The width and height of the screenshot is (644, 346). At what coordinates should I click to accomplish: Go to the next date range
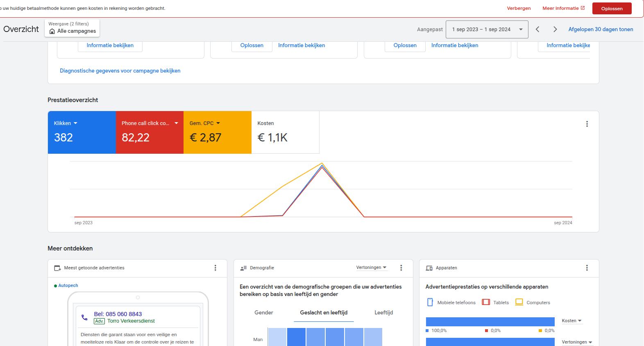(x=555, y=29)
